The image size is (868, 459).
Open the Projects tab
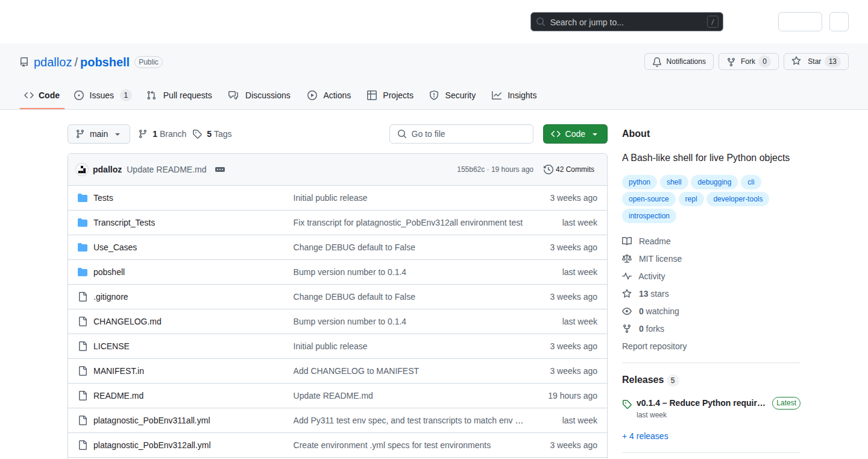click(x=390, y=95)
